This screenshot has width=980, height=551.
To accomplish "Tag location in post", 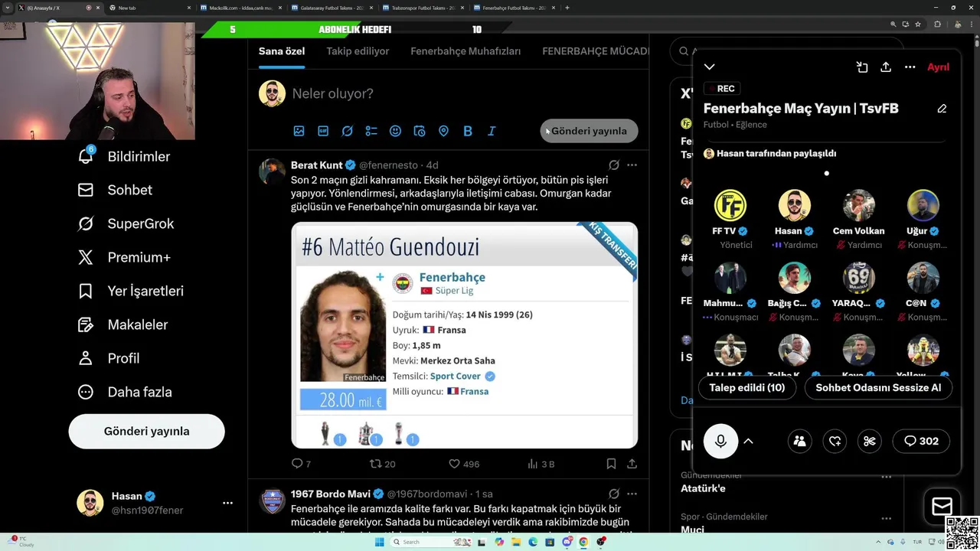I will pyautogui.click(x=443, y=131).
